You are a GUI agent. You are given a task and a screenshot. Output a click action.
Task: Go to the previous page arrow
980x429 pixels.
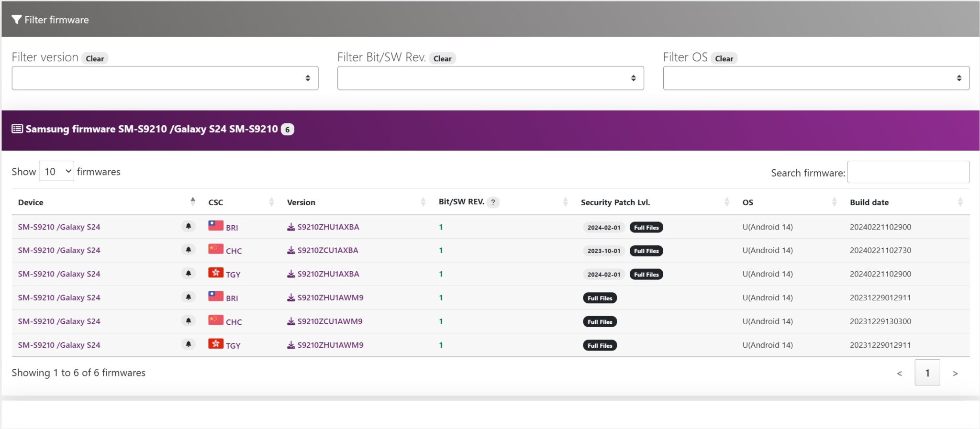pos(900,373)
